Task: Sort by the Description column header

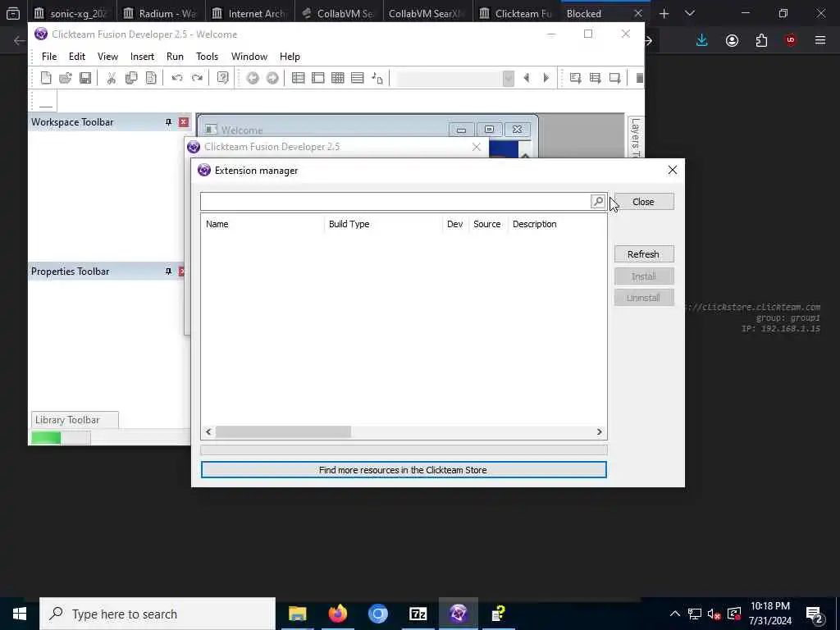Action: point(557,224)
